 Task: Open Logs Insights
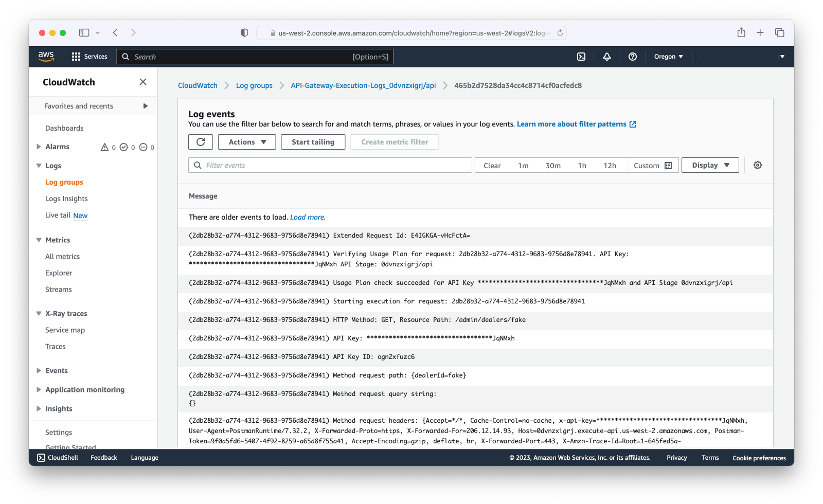click(x=66, y=199)
